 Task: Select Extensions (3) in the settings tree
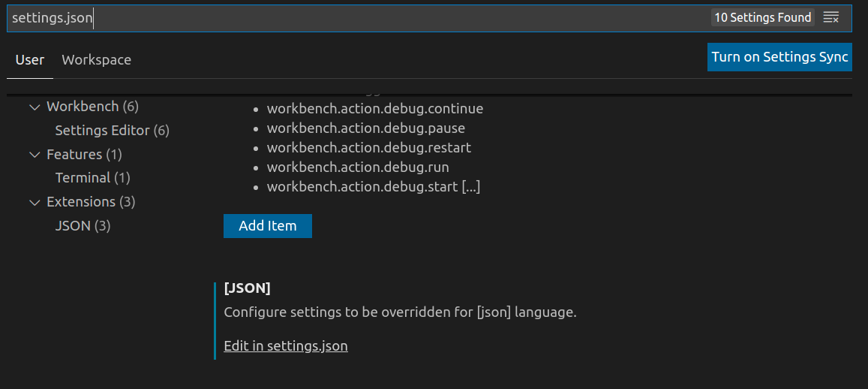click(x=92, y=202)
